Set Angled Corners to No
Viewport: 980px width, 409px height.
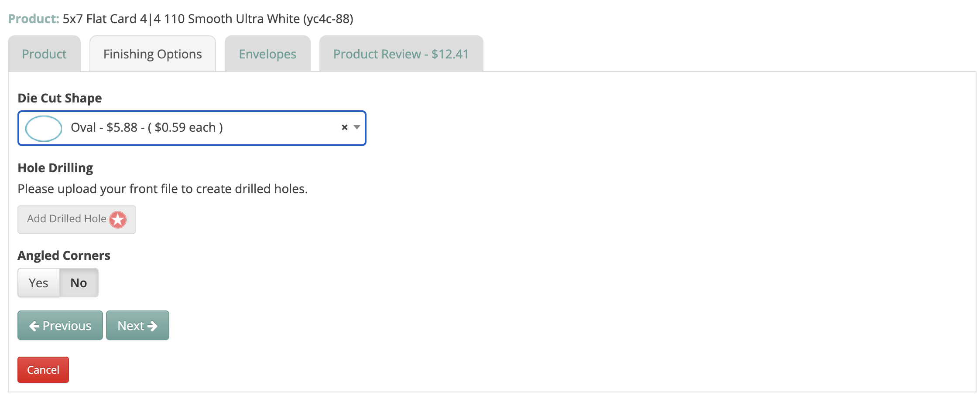tap(79, 283)
